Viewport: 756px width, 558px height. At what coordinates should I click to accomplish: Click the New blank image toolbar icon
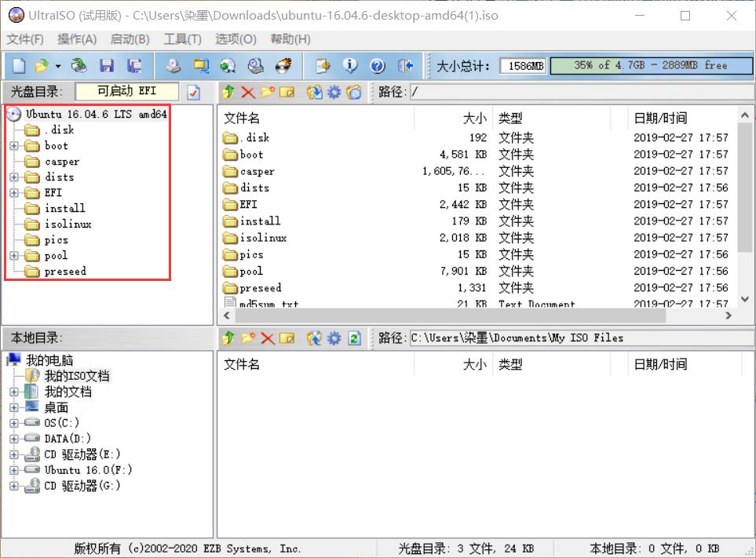(x=19, y=66)
